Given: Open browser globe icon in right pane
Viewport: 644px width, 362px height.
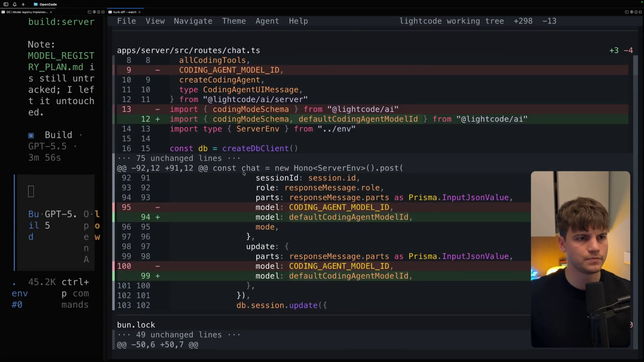Looking at the screenshot, I should coord(632,12).
